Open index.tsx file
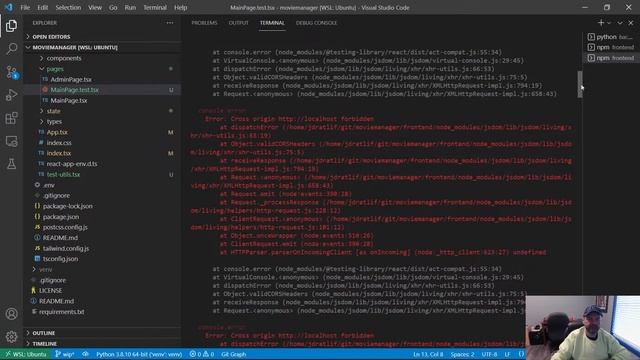Image resolution: width=640 pixels, height=360 pixels. [102, 153]
